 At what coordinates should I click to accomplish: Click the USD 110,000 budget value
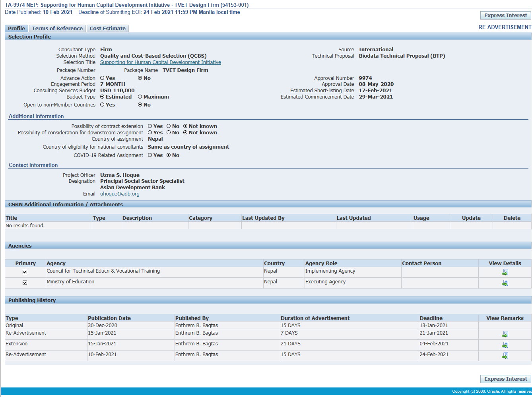[x=117, y=91]
